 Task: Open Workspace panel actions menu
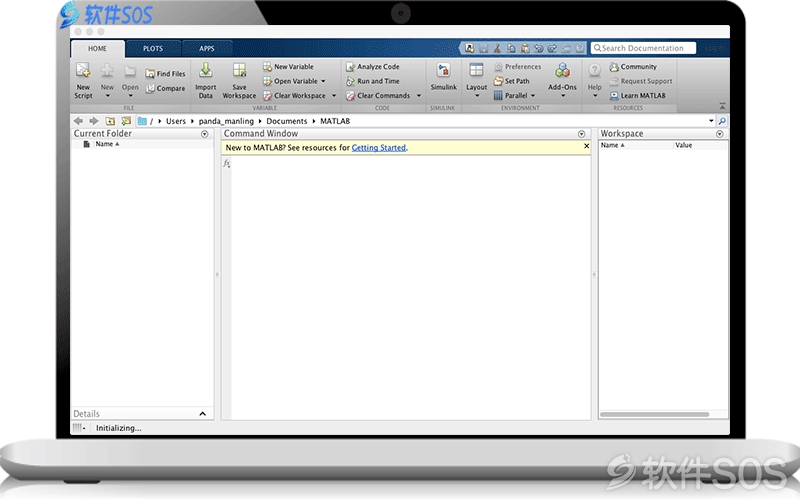point(719,134)
